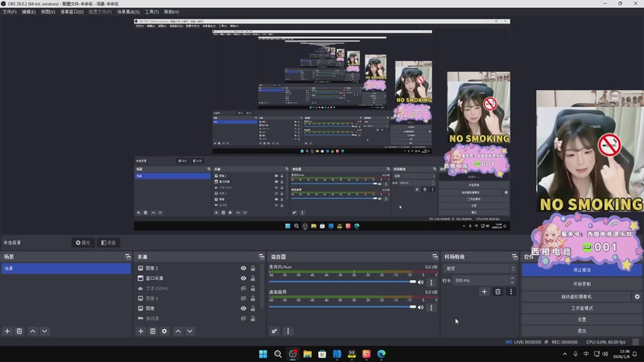The height and width of the screenshot is (362, 644).
Task: Lock the 图像 2 source
Action: pos(253,268)
